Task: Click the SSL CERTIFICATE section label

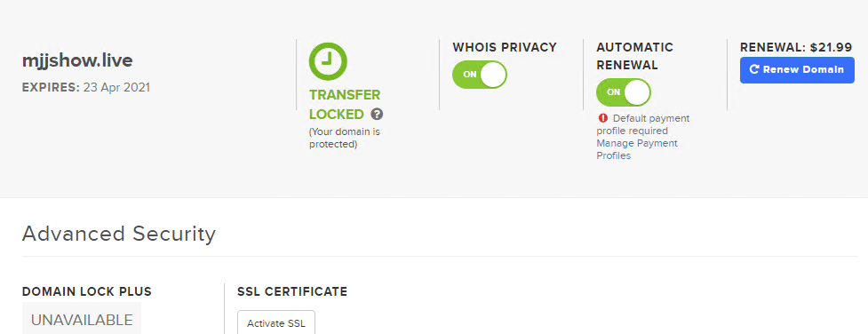Action: [292, 291]
